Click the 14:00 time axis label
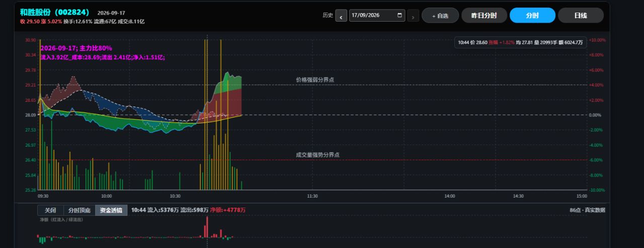Image resolution: width=644 pixels, height=248 pixels. pyautogui.click(x=449, y=196)
